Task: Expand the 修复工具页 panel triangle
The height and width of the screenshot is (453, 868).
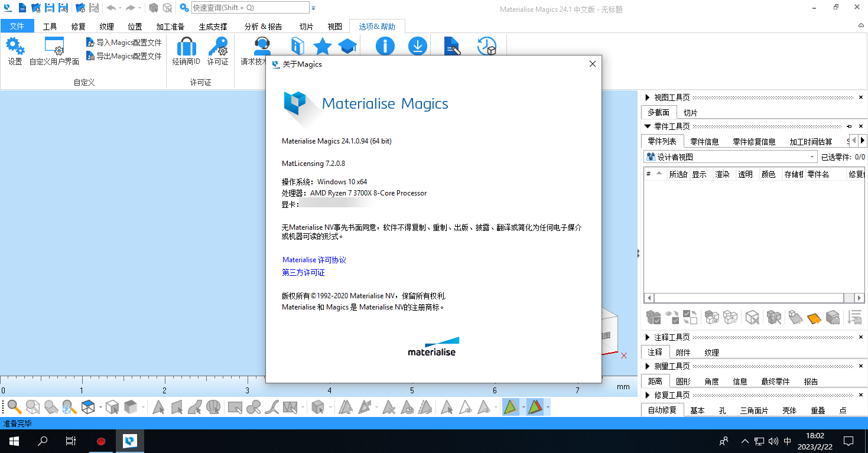Action: click(647, 395)
